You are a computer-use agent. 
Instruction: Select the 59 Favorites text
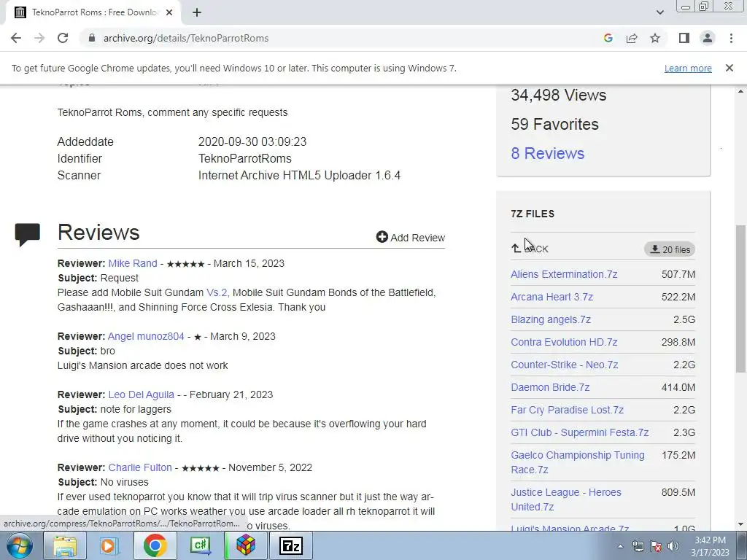(x=554, y=124)
